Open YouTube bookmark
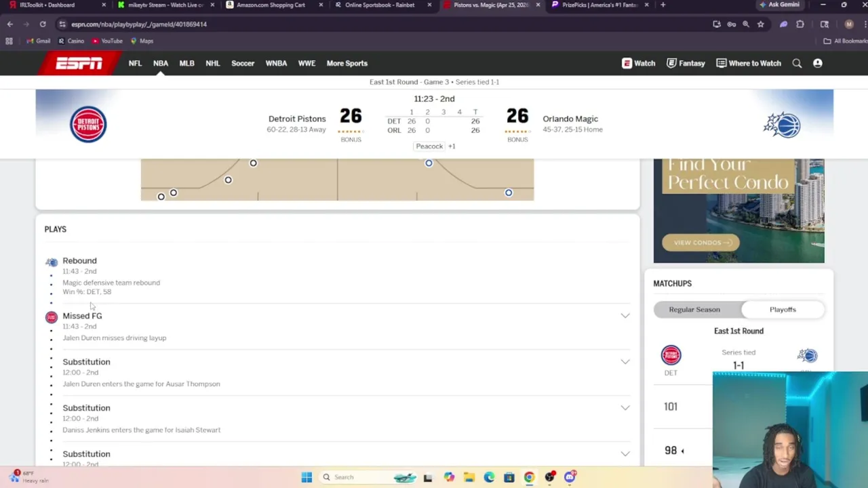The image size is (868, 488). coord(107,41)
